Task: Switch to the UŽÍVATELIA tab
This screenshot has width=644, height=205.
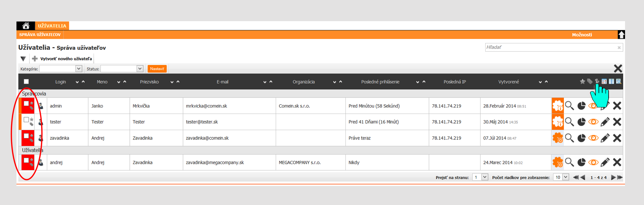Action: pos(52,26)
